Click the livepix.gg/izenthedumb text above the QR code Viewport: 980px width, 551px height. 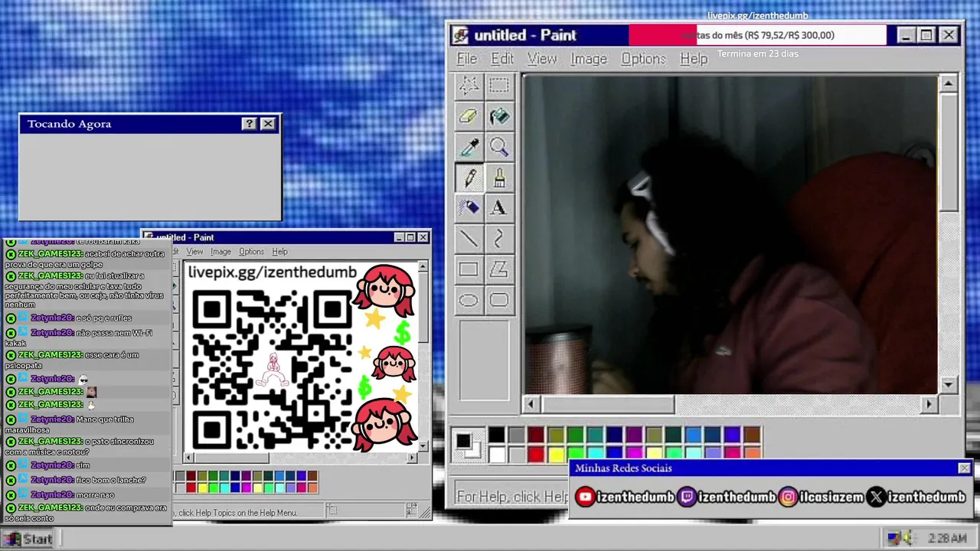(x=273, y=272)
